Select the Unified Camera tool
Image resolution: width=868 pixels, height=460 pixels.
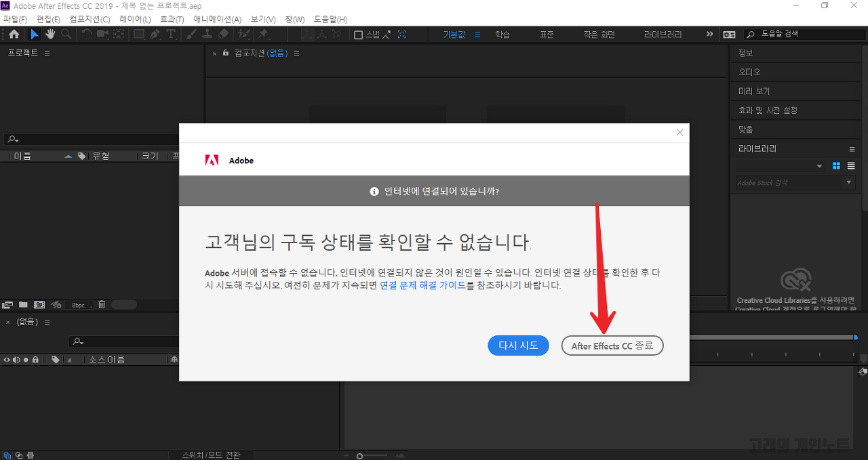[102, 35]
